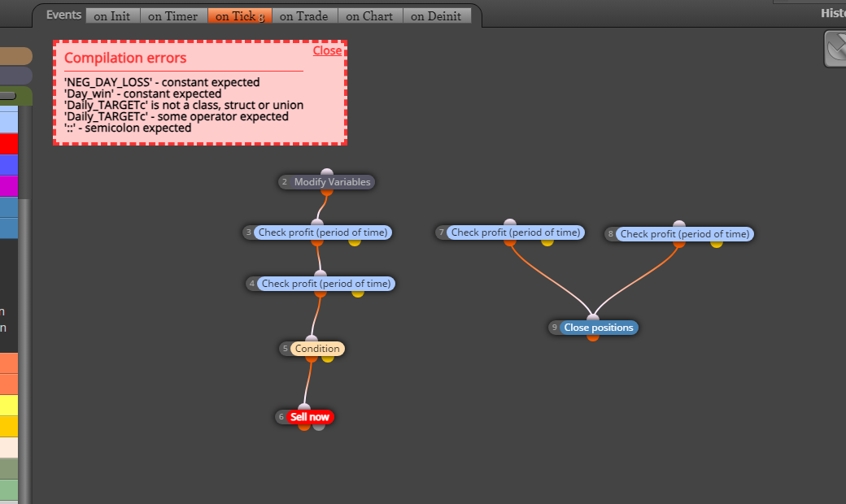Screen dimensions: 846x504
Task: Click the number 5 badge on Condition
Action: pos(286,348)
